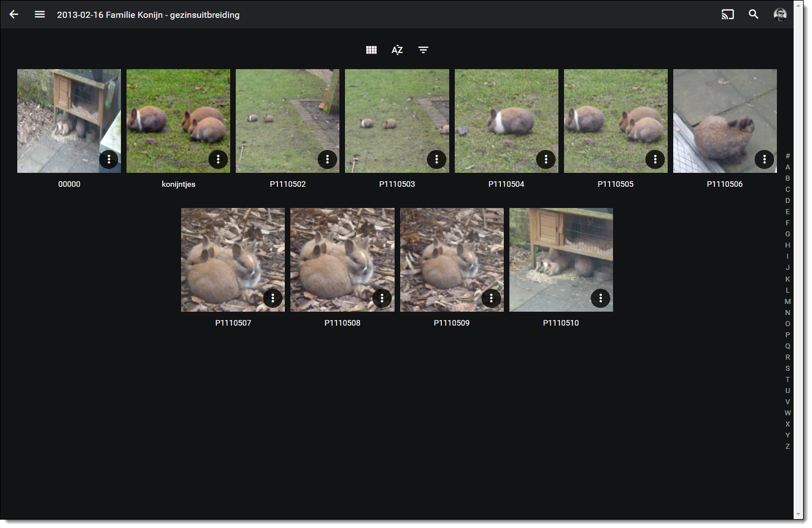Open the user profile avatar menu

(x=780, y=14)
